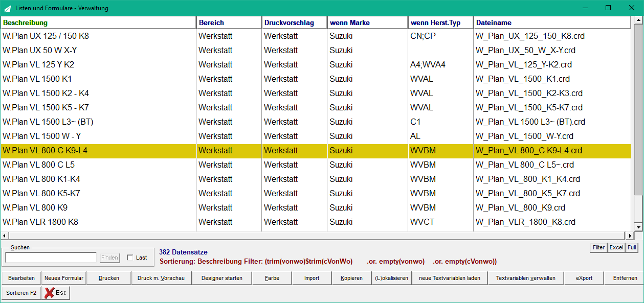Click cell WVCT
Viewport: 644px width, 303px height.
point(423,222)
